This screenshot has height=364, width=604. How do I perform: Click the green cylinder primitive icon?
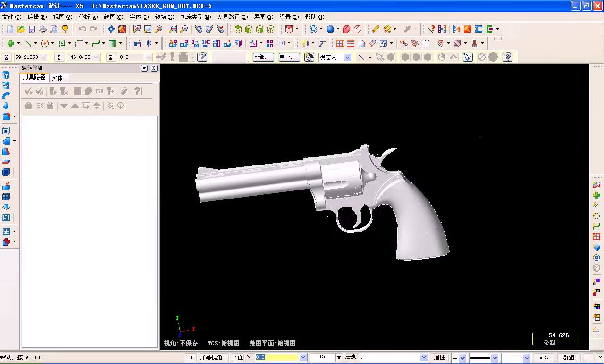(x=113, y=43)
